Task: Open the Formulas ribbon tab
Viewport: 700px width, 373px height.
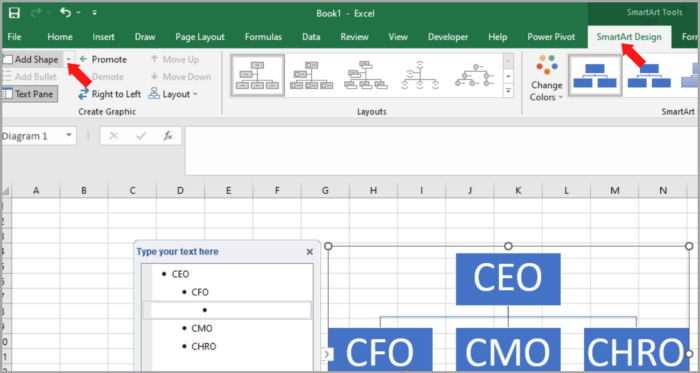Action: tap(263, 37)
